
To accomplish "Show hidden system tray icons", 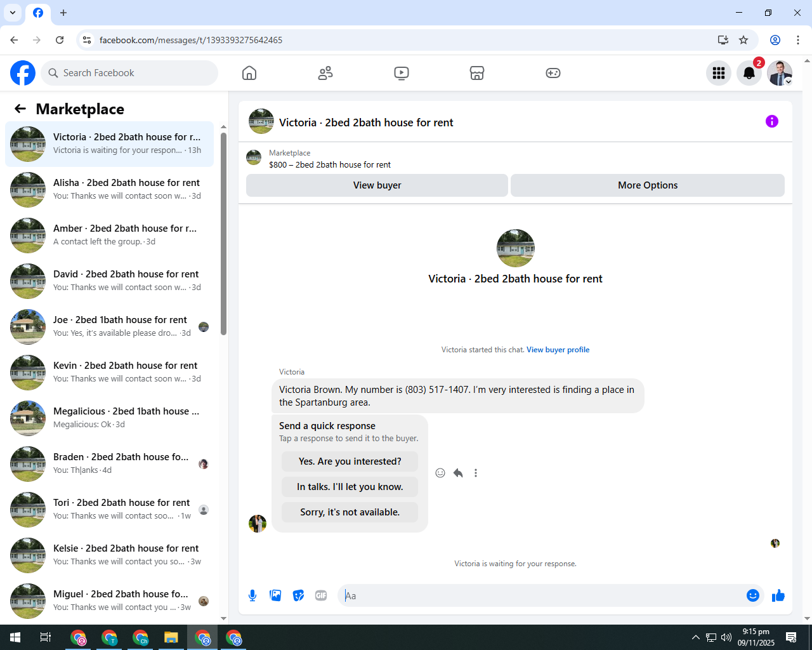I will pos(696,637).
